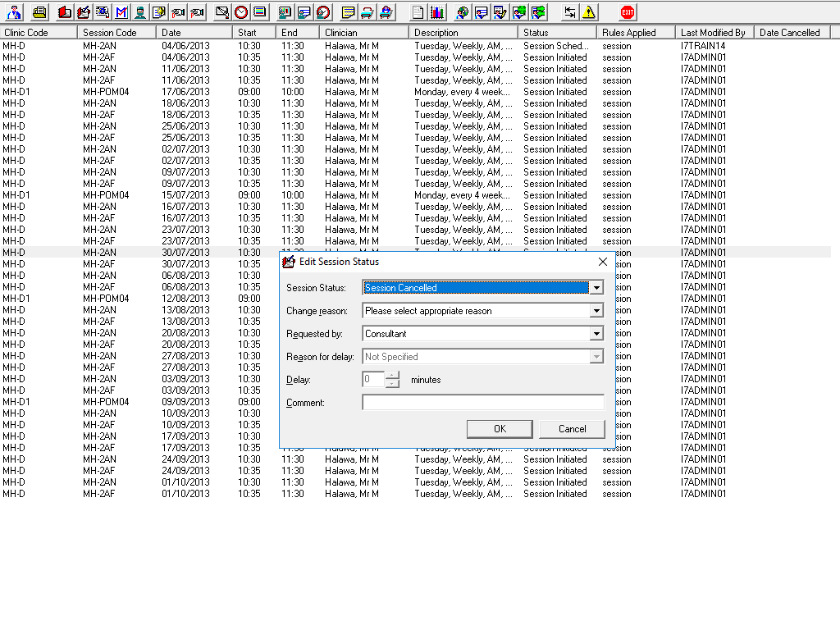Click the colored bar chart icon
The image size is (840, 630).
pyautogui.click(x=437, y=11)
